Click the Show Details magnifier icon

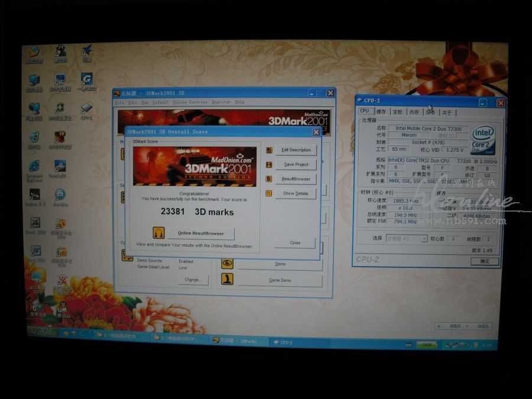point(269,193)
